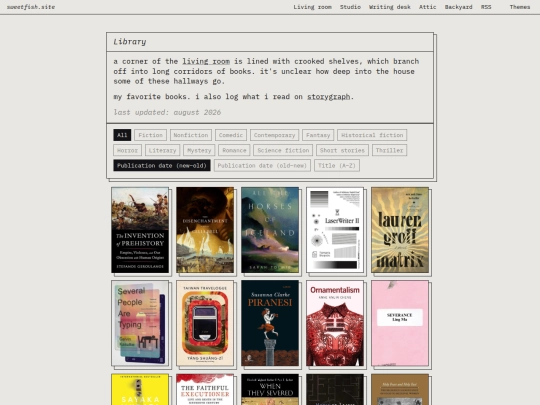Open The Invention of Prehistory cover
Viewport: 540px width, 405px height.
pos(140,230)
